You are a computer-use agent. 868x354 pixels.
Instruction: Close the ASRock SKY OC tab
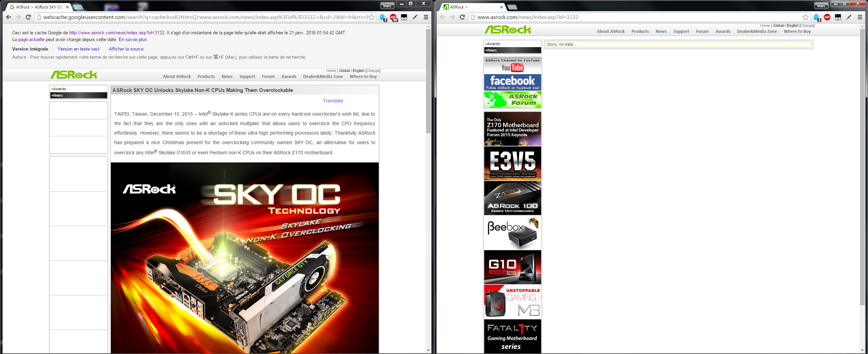[x=67, y=7]
